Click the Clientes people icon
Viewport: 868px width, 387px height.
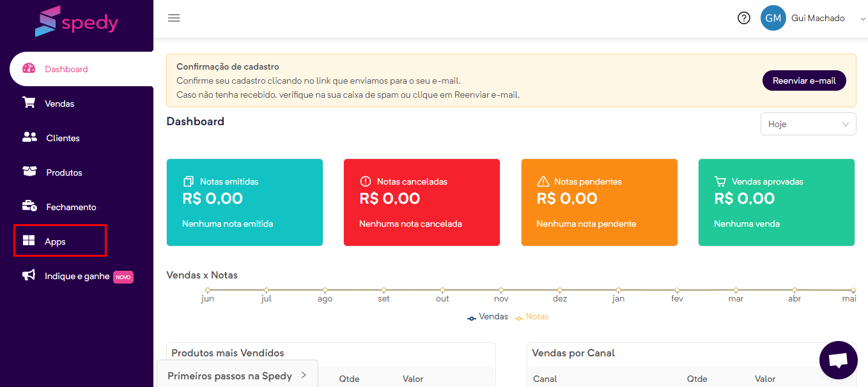tap(29, 137)
